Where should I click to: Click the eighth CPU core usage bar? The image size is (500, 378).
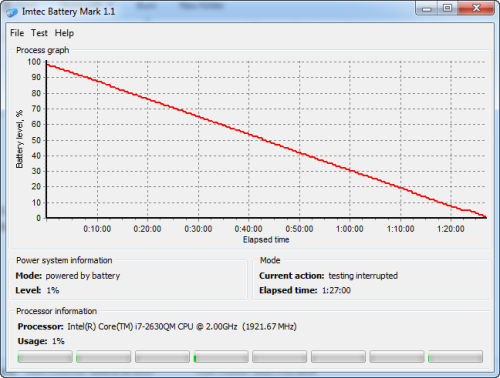(x=456, y=357)
